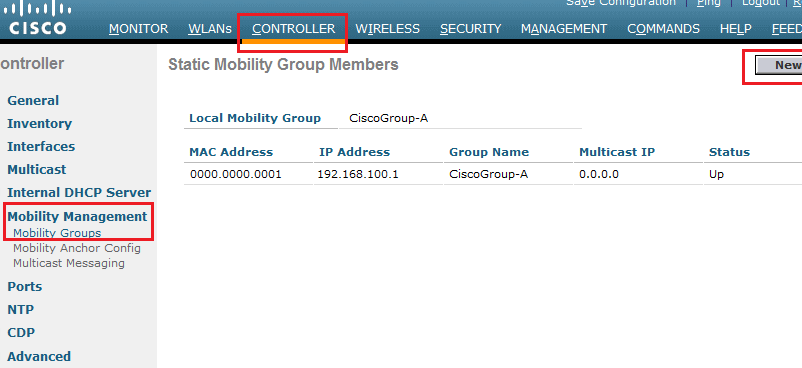Open the COMMANDS menu

(663, 29)
